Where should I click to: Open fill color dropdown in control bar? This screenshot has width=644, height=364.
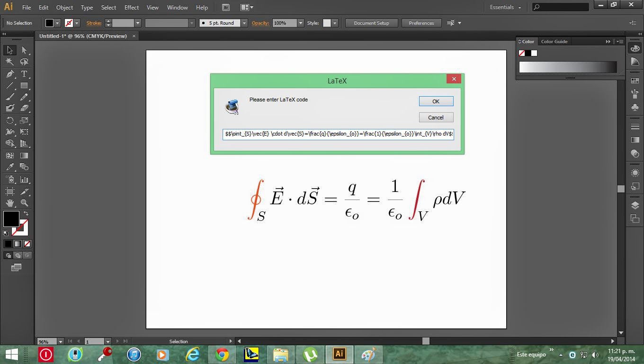point(57,23)
